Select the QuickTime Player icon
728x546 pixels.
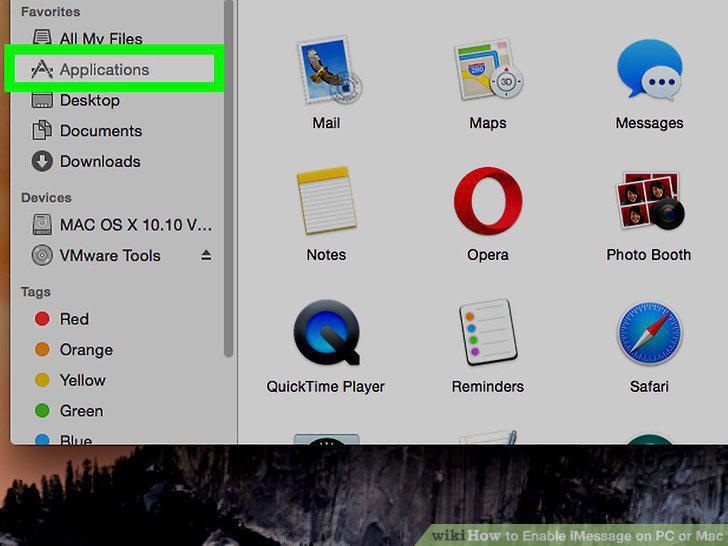327,332
